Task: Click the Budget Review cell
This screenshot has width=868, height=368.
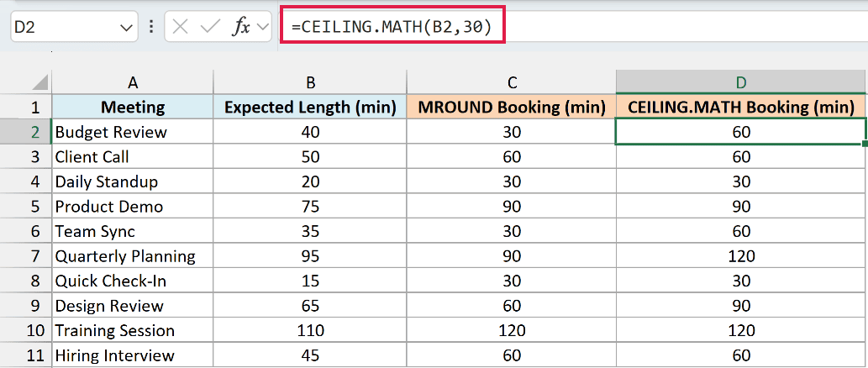Action: [132, 132]
